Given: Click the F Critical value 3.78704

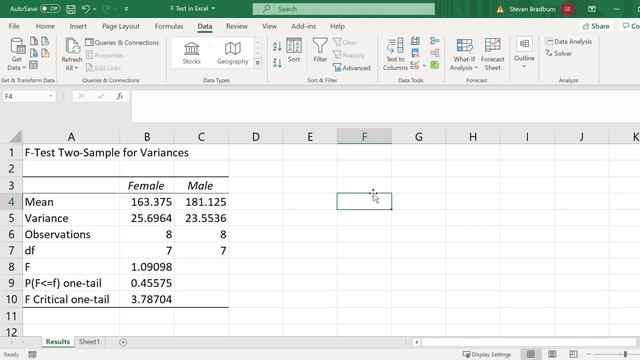Looking at the screenshot, I should [147, 300].
